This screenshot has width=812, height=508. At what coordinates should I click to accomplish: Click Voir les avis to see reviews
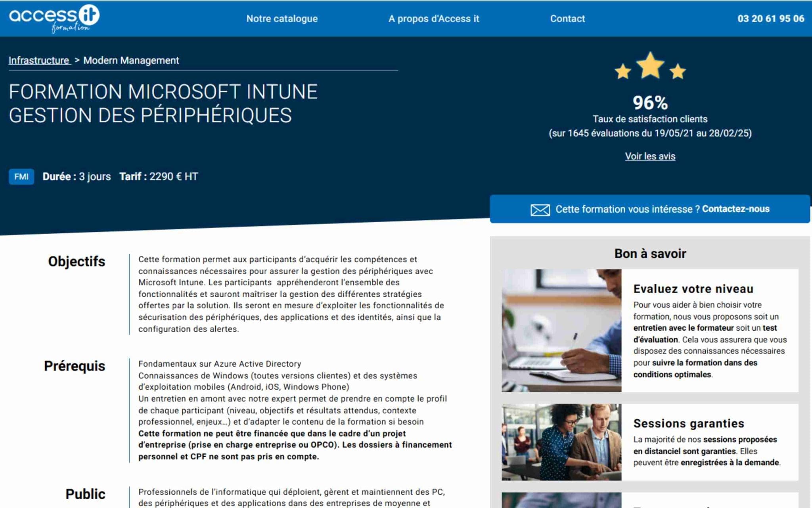click(x=649, y=156)
